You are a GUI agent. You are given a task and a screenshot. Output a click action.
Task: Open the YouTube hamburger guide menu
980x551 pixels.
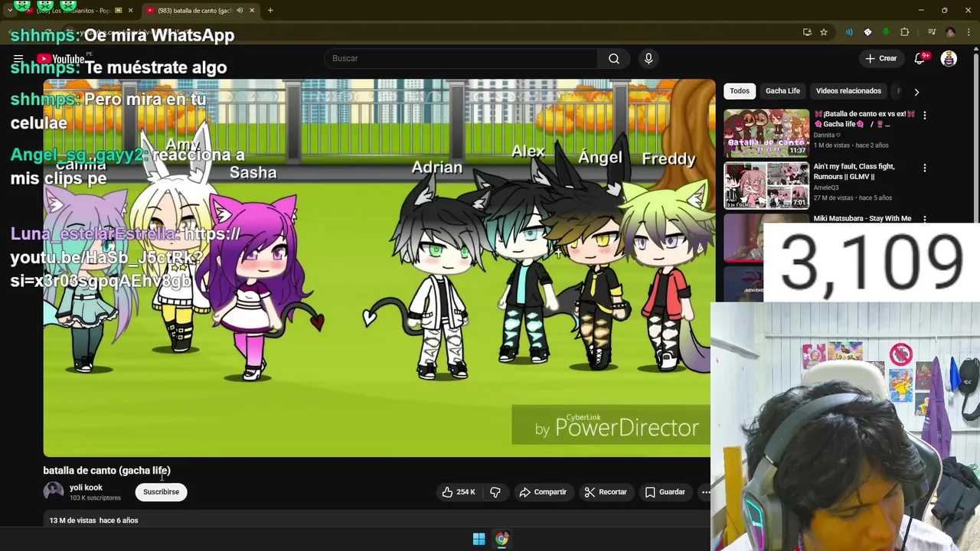pos(18,59)
